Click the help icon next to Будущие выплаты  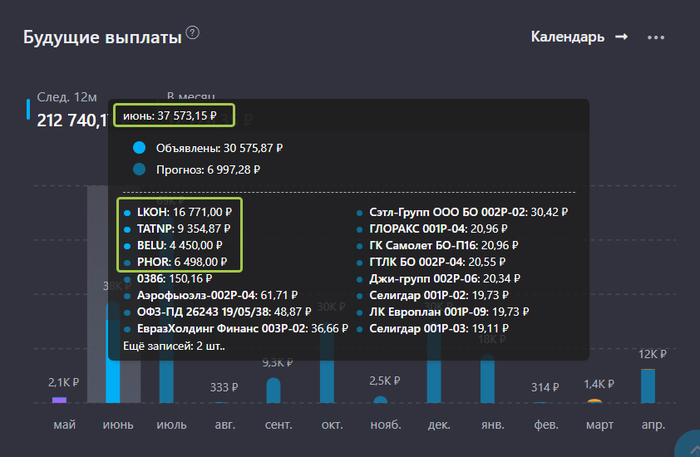[193, 33]
